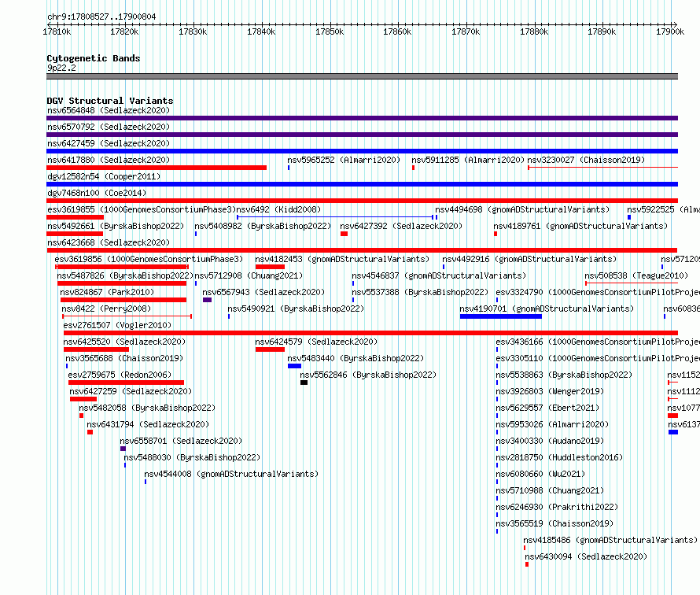Image resolution: width=700 pixels, height=595 pixels.
Task: Open nsv5490921 (ByrskaBishop2022) variant
Action: [x=296, y=309]
